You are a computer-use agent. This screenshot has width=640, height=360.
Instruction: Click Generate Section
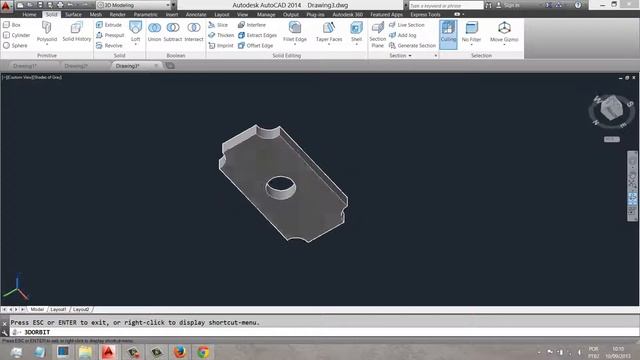click(x=413, y=45)
